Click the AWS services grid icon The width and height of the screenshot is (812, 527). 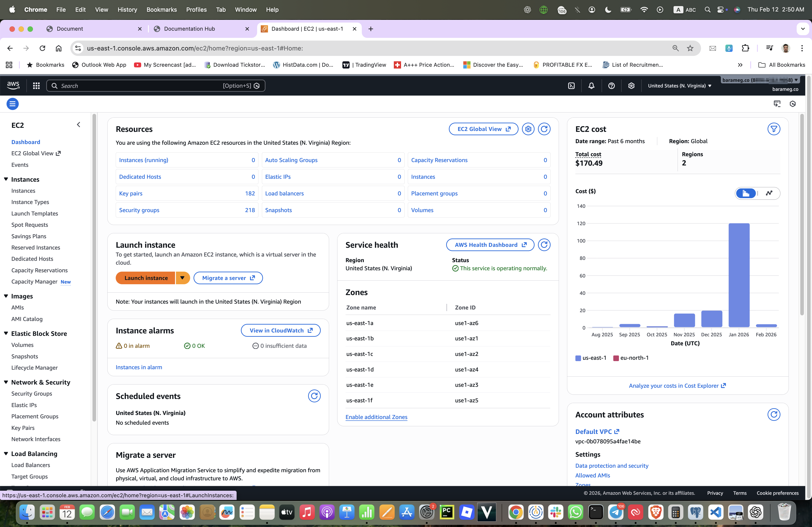pyautogui.click(x=36, y=86)
